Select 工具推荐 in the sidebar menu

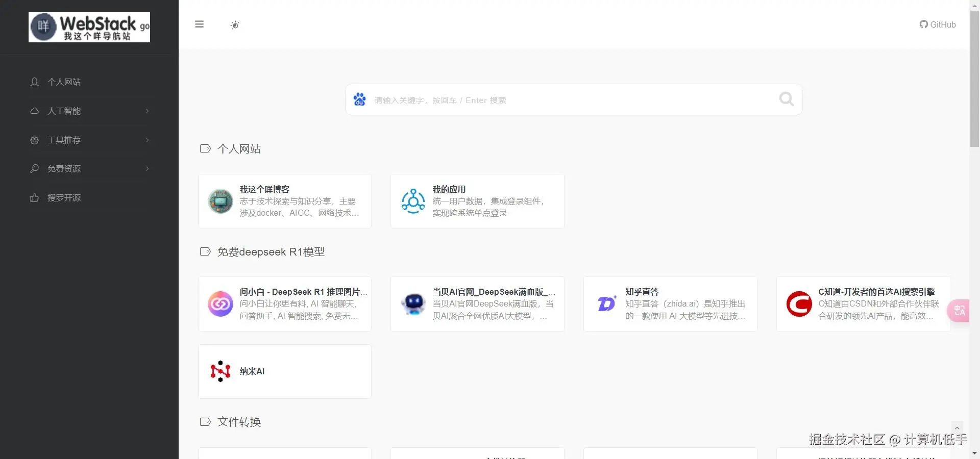click(x=64, y=140)
